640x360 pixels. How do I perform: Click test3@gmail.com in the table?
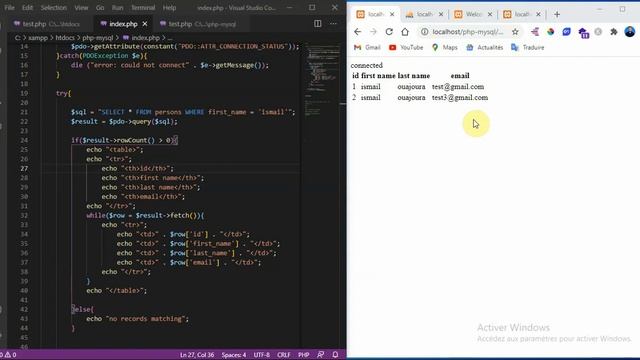pos(460,98)
